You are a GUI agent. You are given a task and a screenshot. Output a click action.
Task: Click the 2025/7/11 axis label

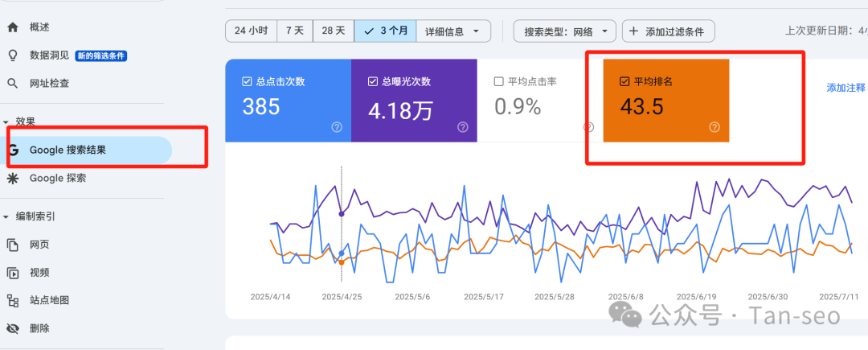(839, 296)
